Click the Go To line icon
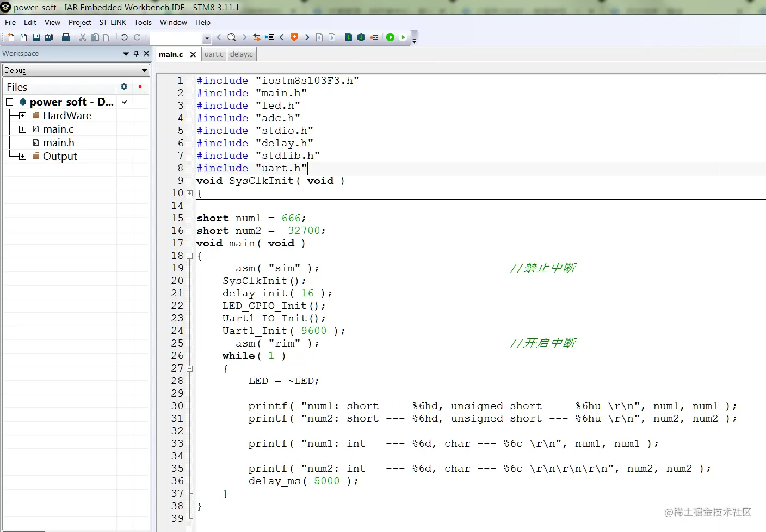The width and height of the screenshot is (766, 532). [269, 38]
